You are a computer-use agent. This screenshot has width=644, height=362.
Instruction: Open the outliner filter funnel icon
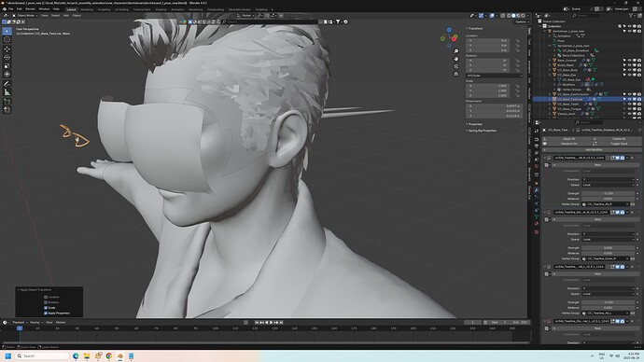click(x=631, y=16)
